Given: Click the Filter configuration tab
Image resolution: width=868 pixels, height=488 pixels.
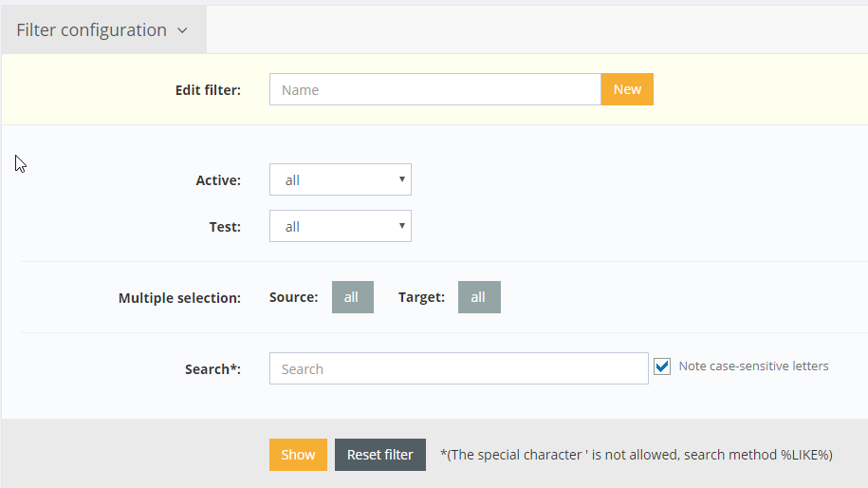Looking at the screenshot, I should point(92,30).
